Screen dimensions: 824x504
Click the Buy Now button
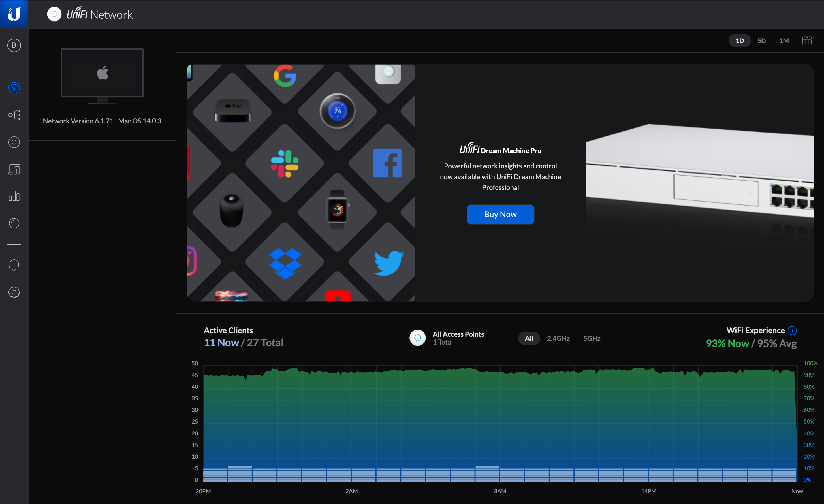coord(500,214)
